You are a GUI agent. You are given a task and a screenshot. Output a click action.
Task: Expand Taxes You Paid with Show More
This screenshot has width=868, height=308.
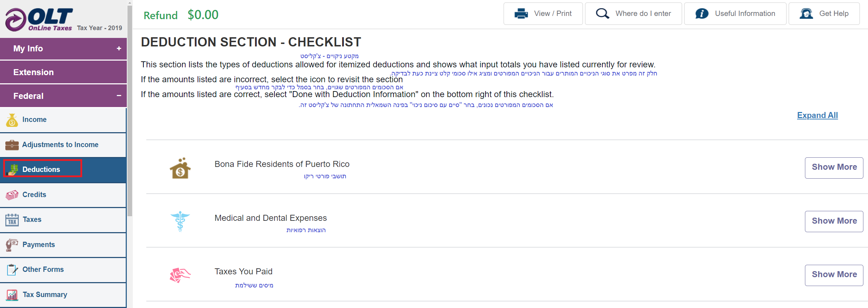834,275
